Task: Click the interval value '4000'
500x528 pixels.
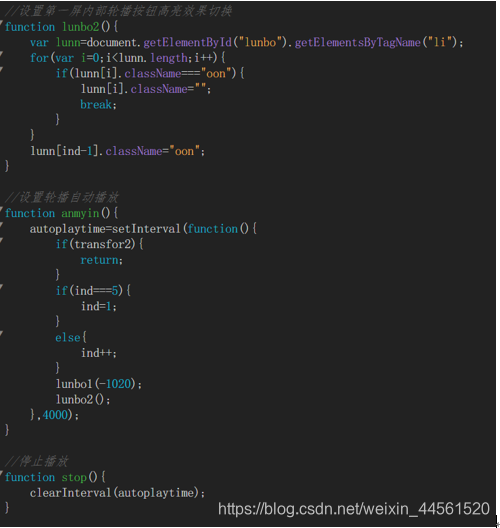Action: coord(55,415)
